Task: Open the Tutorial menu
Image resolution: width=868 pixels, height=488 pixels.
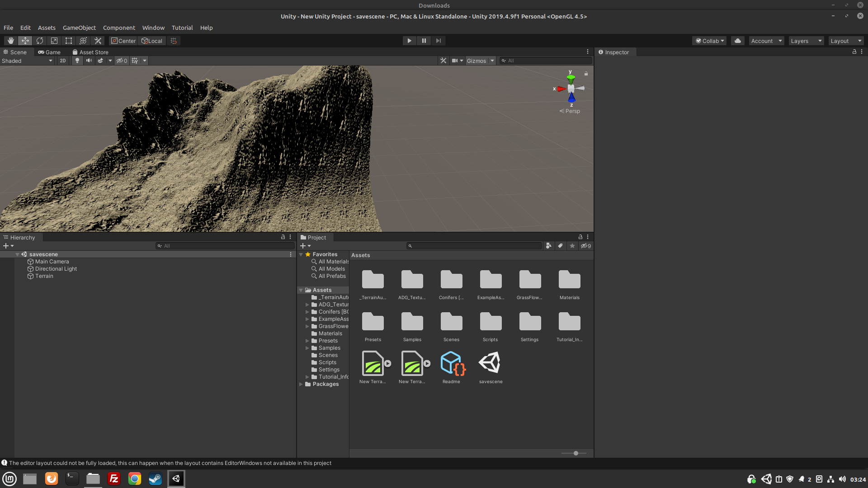Action: (182, 28)
